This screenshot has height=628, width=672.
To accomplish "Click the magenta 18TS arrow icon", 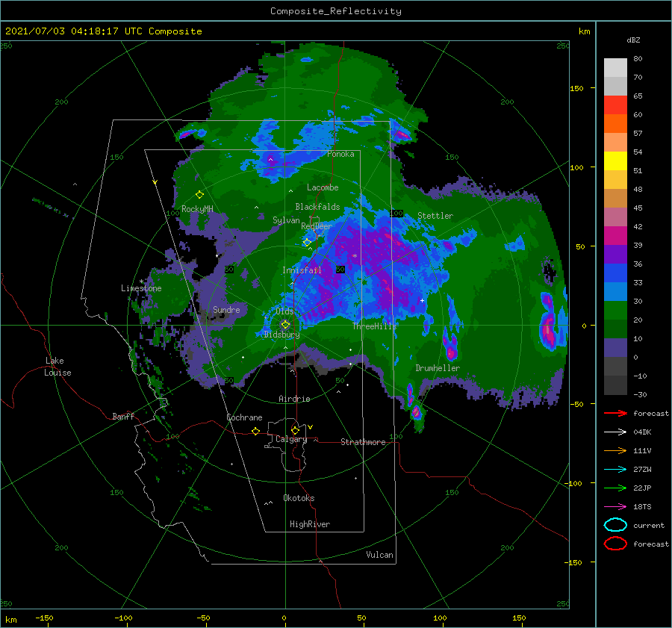I will click(x=615, y=507).
